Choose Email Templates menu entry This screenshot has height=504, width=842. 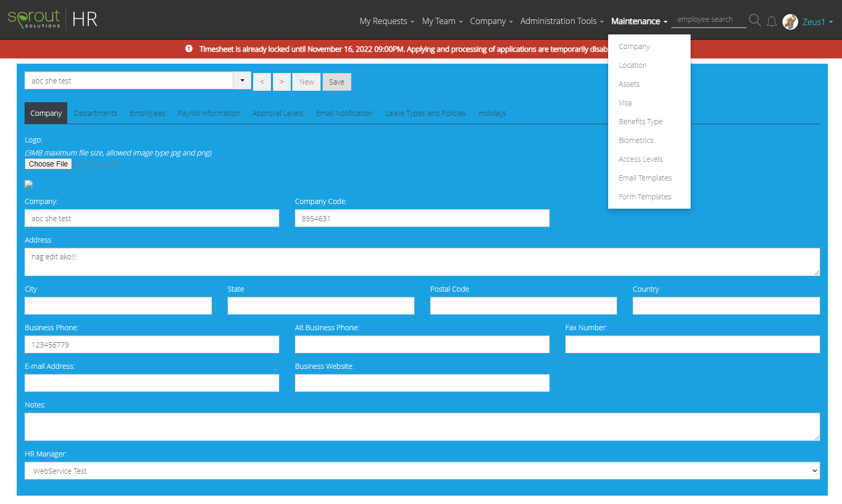645,178
